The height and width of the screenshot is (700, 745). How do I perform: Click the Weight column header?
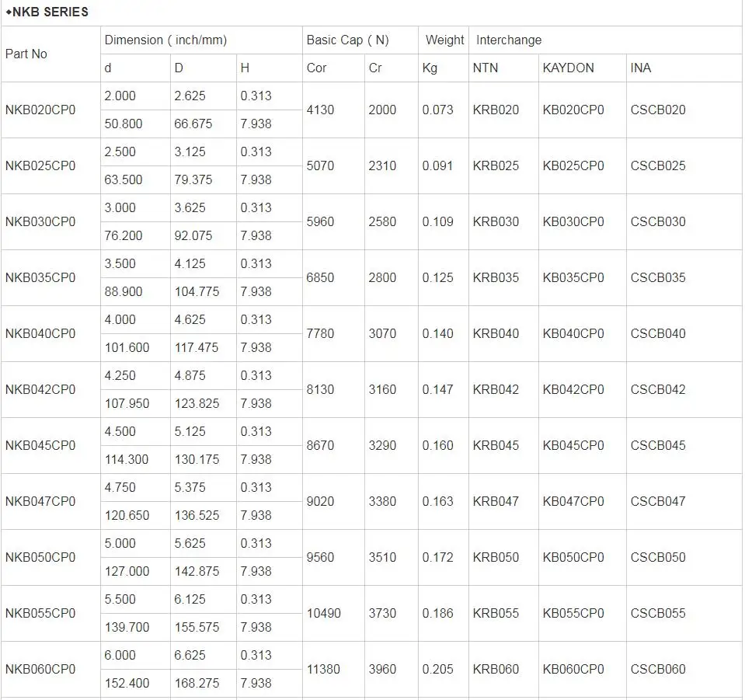(444, 40)
